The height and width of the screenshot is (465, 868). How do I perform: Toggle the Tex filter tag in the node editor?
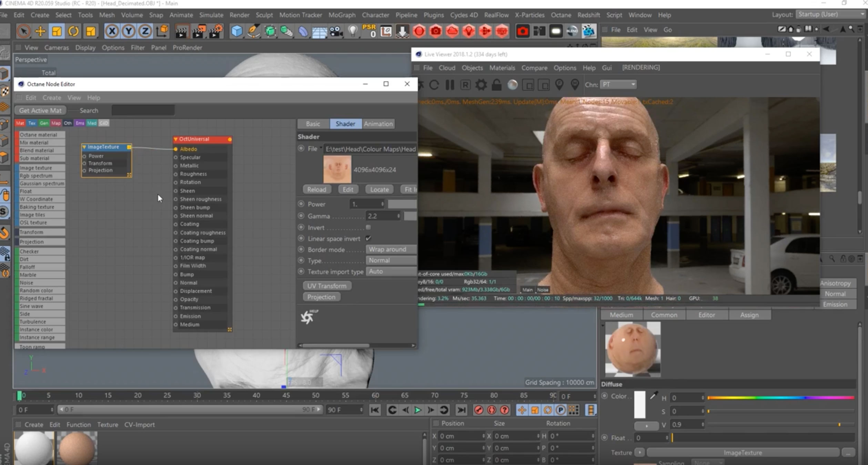click(x=31, y=123)
